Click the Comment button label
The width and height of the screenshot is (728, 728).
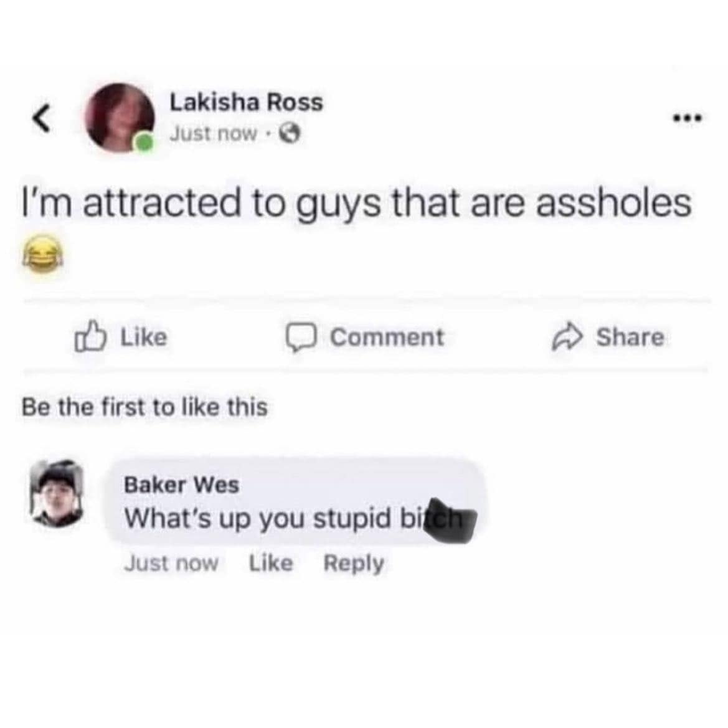pyautogui.click(x=387, y=337)
